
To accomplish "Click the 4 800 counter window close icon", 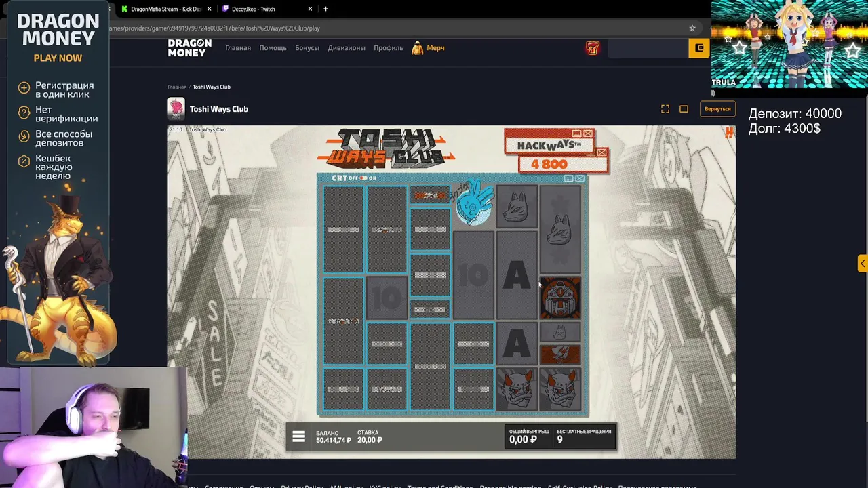I will tap(601, 152).
